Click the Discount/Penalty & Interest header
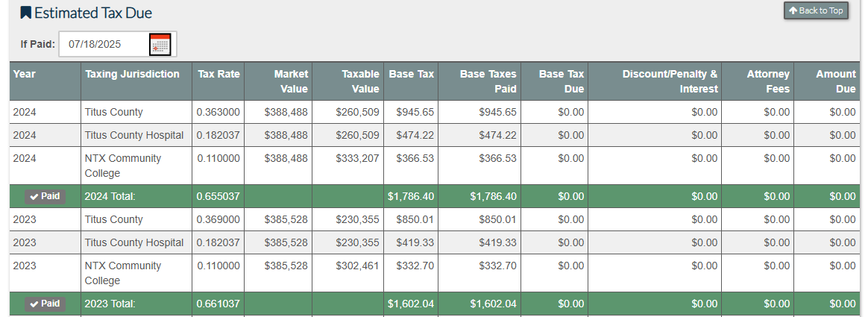 670,81
